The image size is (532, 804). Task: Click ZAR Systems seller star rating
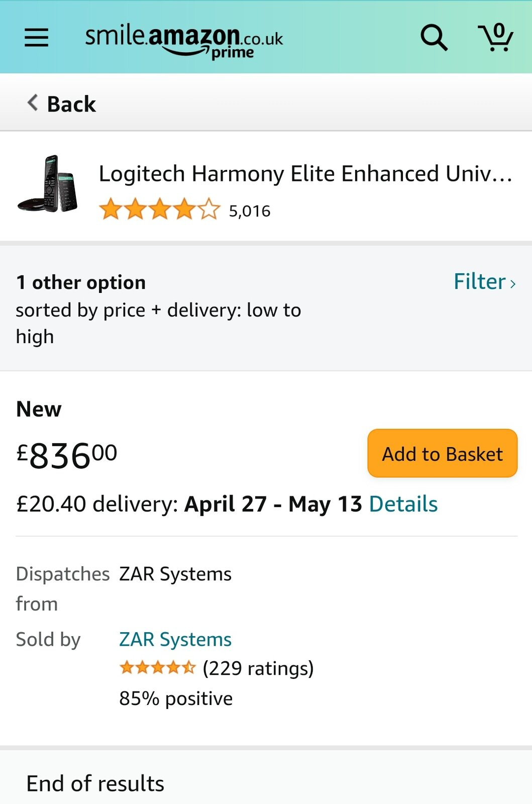click(157, 668)
